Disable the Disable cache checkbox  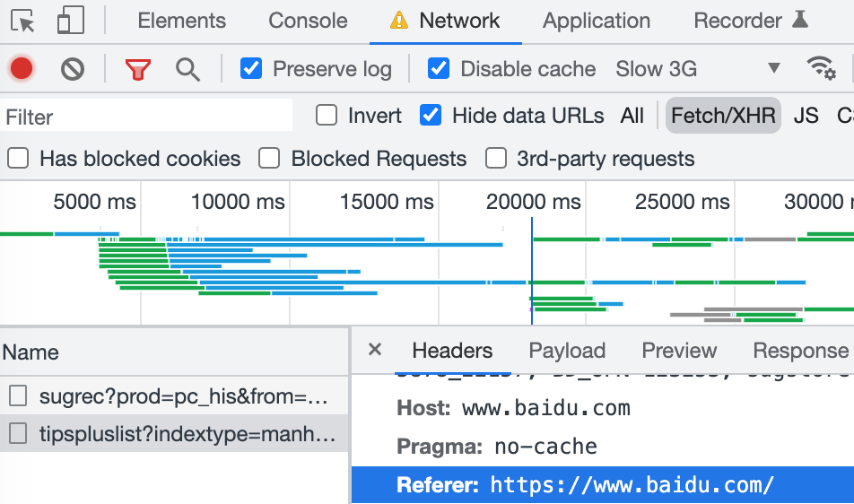(439, 68)
